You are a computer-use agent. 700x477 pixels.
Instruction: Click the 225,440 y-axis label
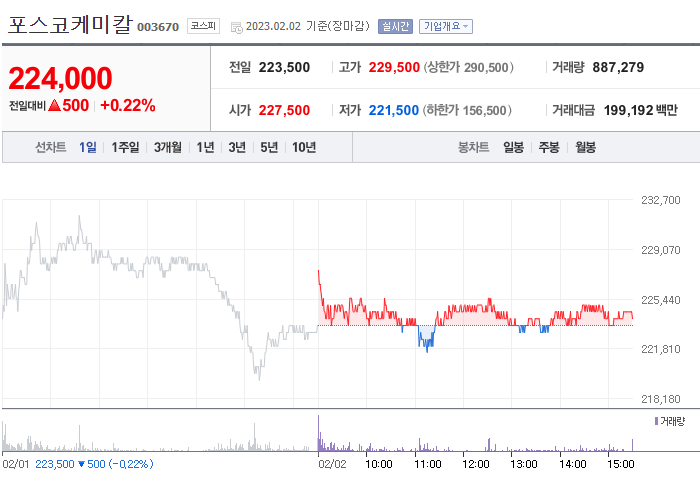point(661,300)
